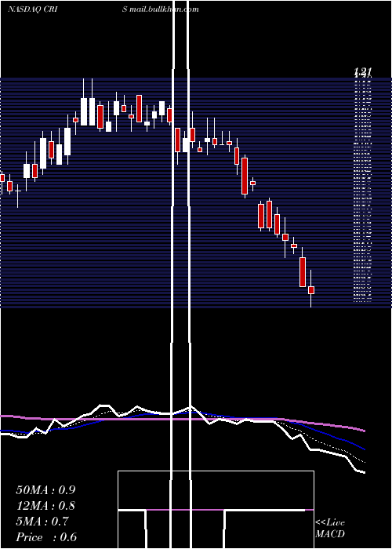This screenshot has width=392, height=549.
Task: Select the 5MA : 0.7 readout
Action: pyautogui.click(x=42, y=522)
